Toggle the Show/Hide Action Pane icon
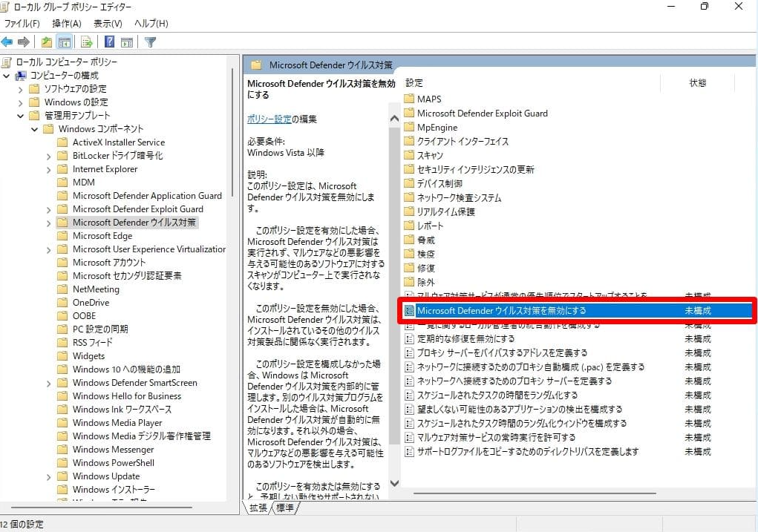 [x=127, y=42]
